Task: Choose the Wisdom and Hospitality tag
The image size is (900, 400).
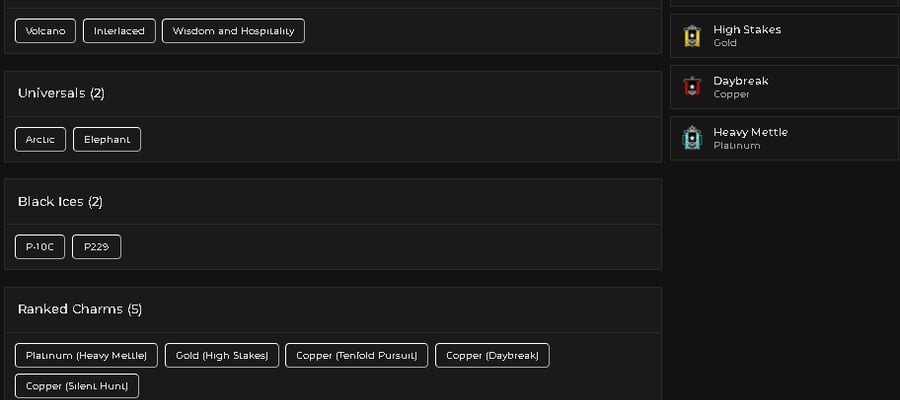Action: coord(233,31)
